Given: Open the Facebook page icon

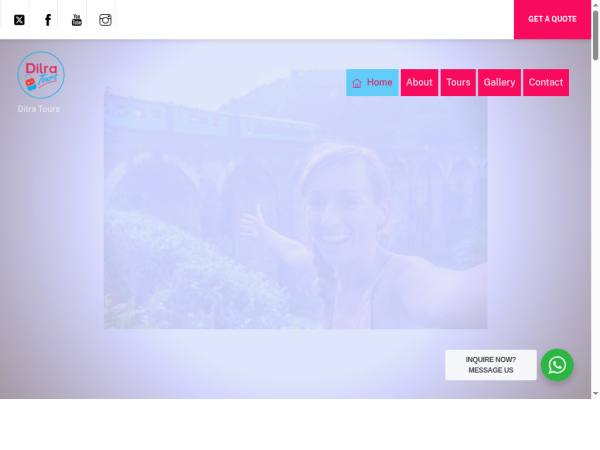Looking at the screenshot, I should pyautogui.click(x=48, y=19).
